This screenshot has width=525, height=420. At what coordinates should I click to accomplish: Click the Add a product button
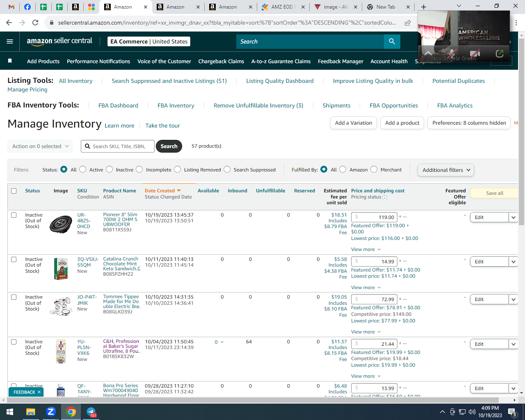402,123
